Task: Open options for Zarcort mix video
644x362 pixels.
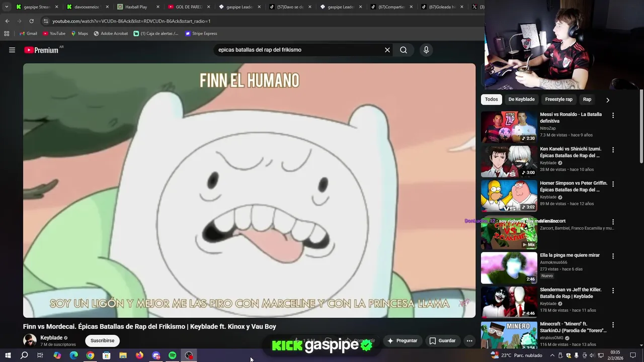Action: tap(613, 222)
